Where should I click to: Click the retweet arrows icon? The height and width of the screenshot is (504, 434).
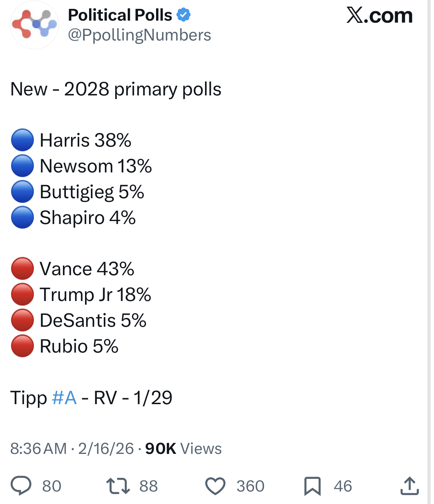[x=118, y=486]
